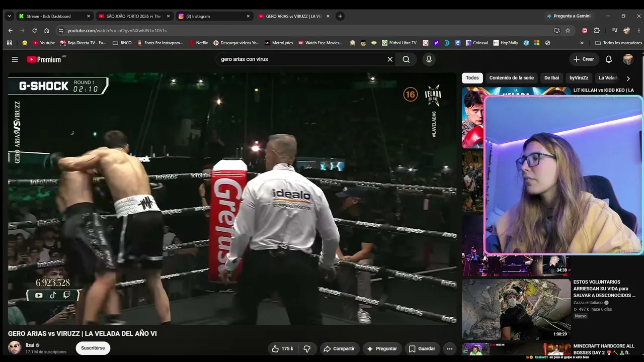
Task: Open the Todos los marcadores folder
Action: click(x=618, y=43)
